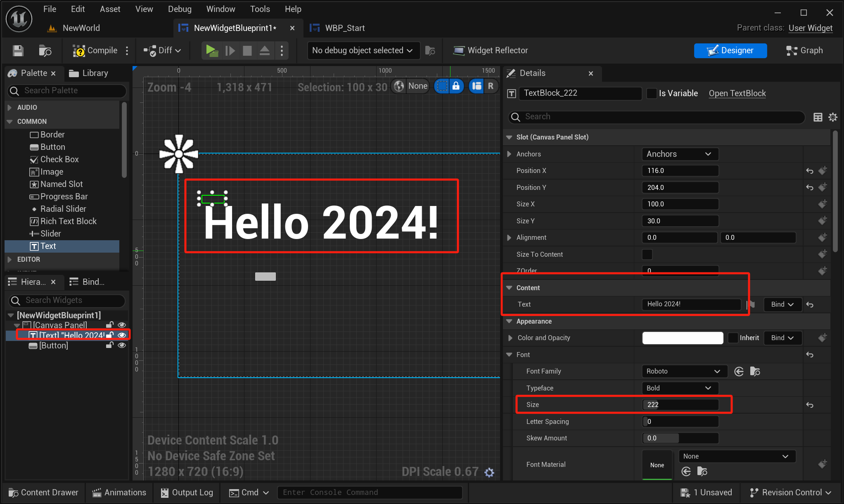844x504 pixels.
Task: Toggle dashed outline display in viewport
Action: 442,86
